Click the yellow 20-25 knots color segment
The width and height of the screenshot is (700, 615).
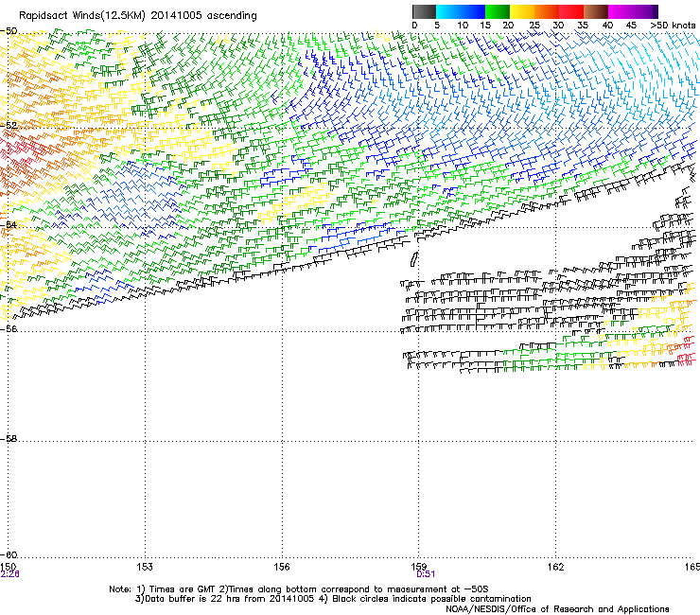[x=522, y=11]
